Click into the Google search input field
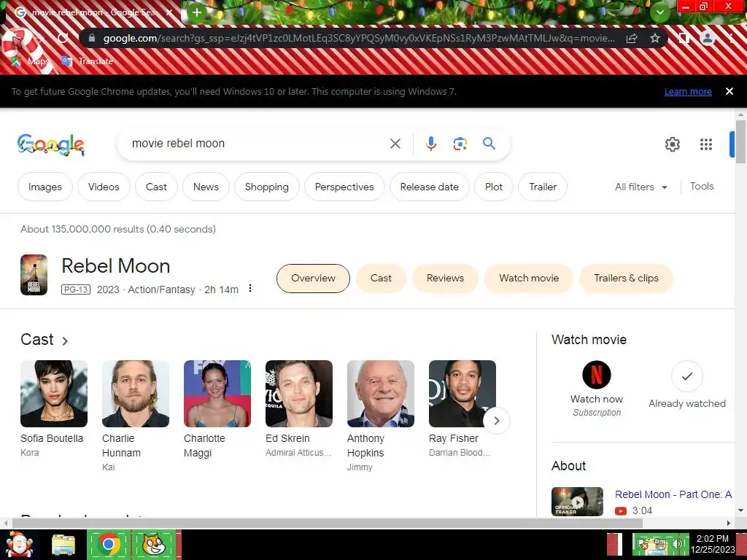The width and height of the screenshot is (747, 560). pyautogui.click(x=258, y=144)
